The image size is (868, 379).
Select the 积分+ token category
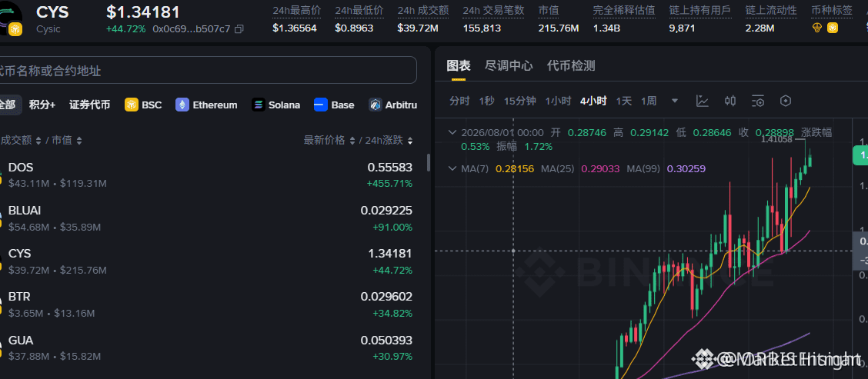tap(42, 105)
